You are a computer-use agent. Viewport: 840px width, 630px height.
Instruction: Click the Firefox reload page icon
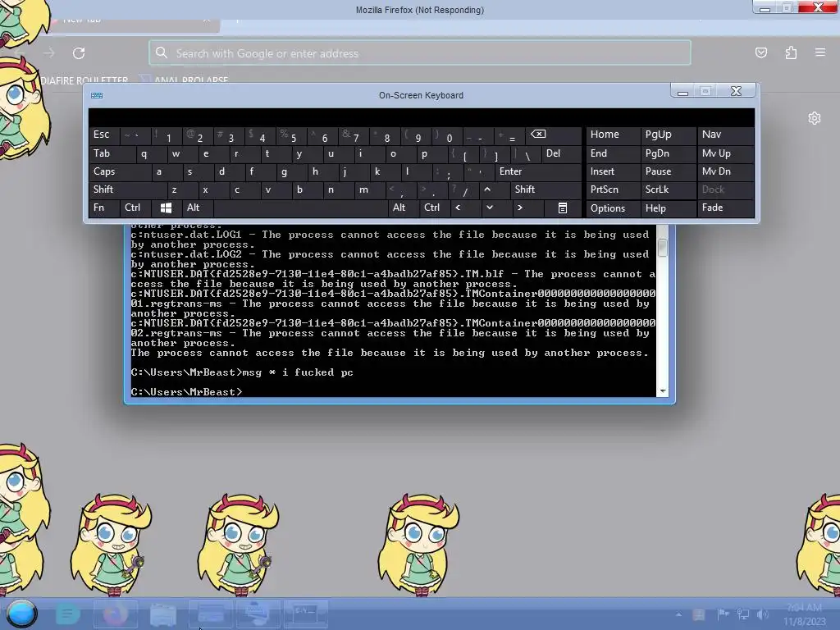(79, 53)
